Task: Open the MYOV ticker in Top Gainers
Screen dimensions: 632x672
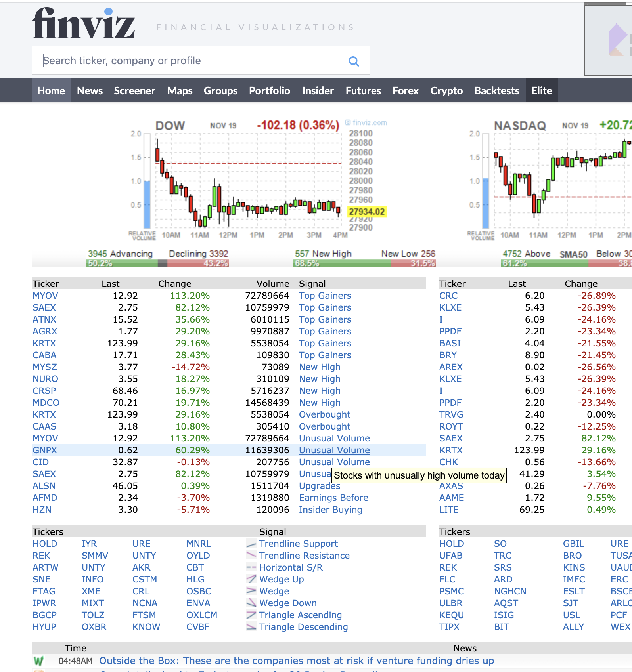Action: pos(45,296)
